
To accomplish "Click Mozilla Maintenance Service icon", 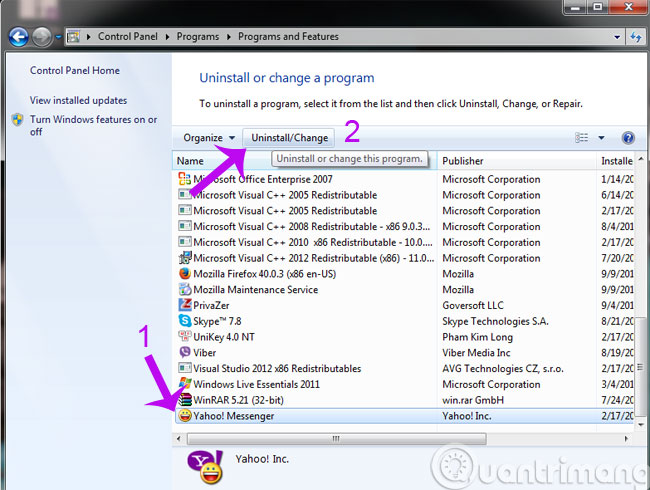I will click(184, 289).
